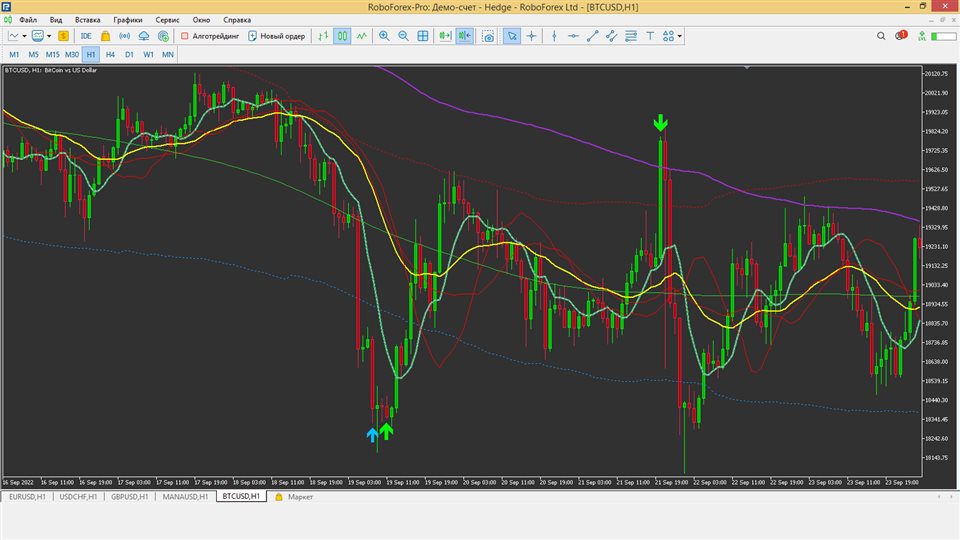Screen dimensions: 960x540
Task: Click the gold dollar Market Watch icon
Action: point(63,36)
